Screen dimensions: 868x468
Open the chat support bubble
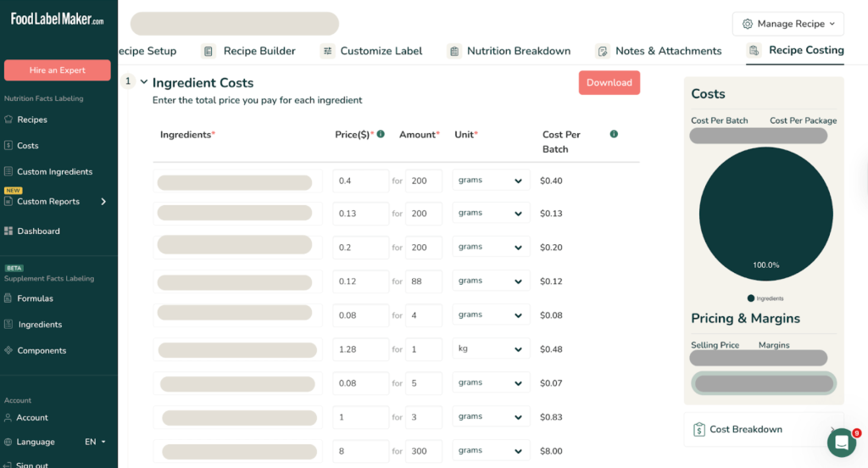pyautogui.click(x=841, y=442)
